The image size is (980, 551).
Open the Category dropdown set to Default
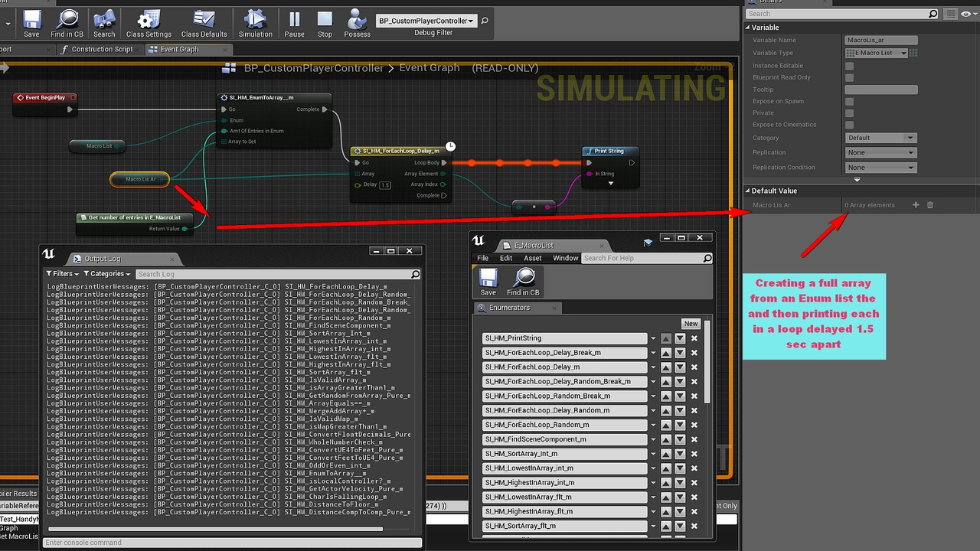[x=880, y=138]
